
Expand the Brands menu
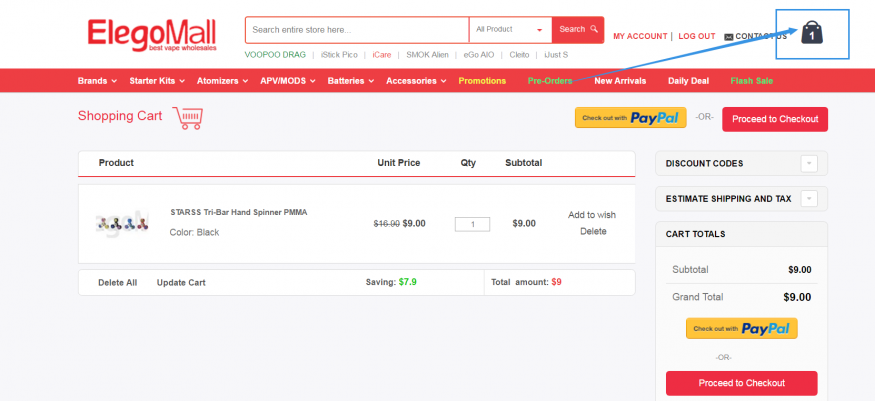(97, 81)
